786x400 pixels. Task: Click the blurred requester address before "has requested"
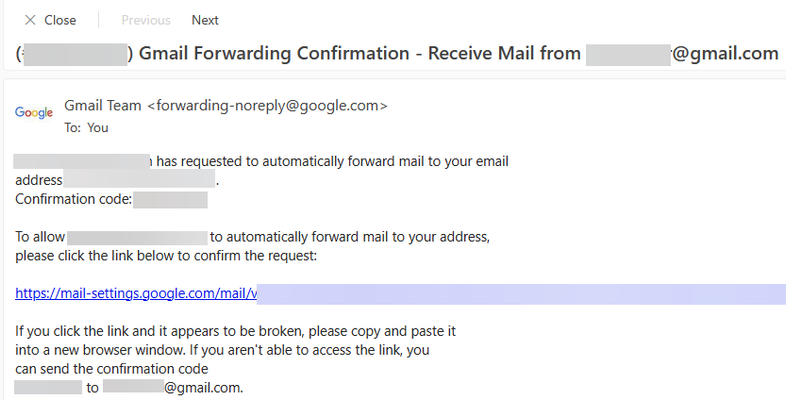click(x=82, y=161)
